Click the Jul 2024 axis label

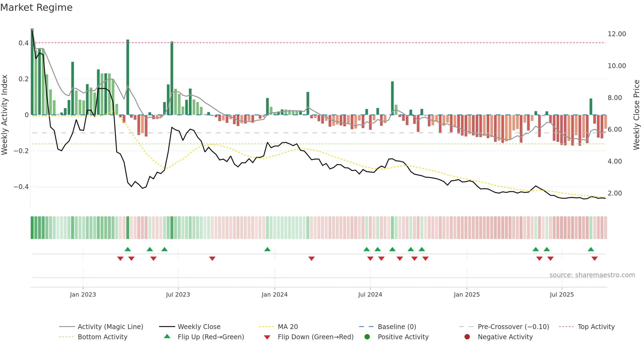pyautogui.click(x=370, y=294)
